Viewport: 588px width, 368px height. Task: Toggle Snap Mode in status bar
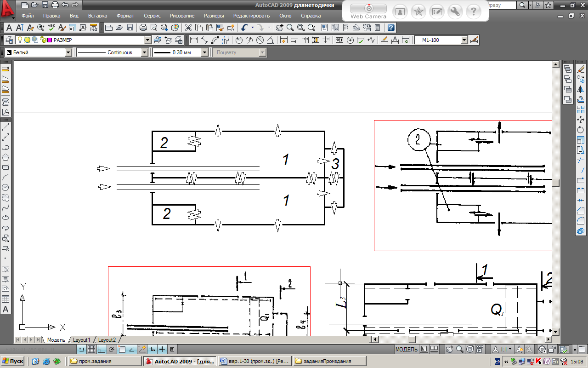[x=82, y=349]
